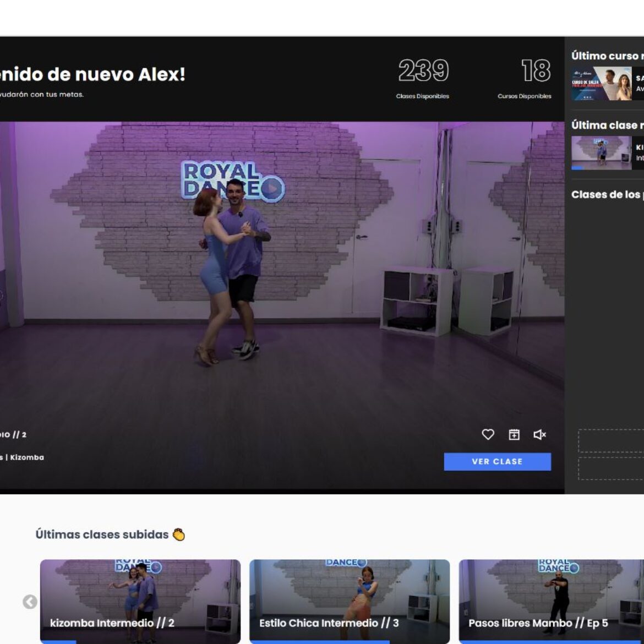This screenshot has height=644, width=644.
Task: Click the upper dashed placeholder box in sidebar
Action: (611, 441)
